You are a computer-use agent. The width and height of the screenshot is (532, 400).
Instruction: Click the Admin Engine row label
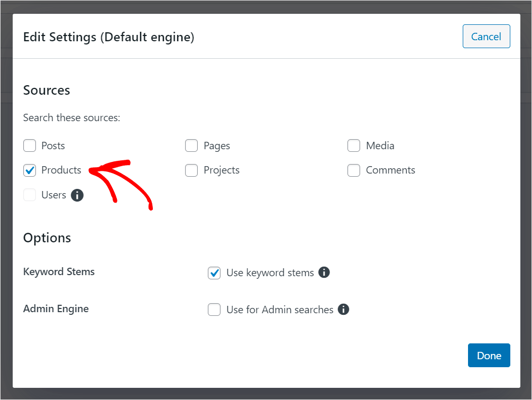(56, 309)
